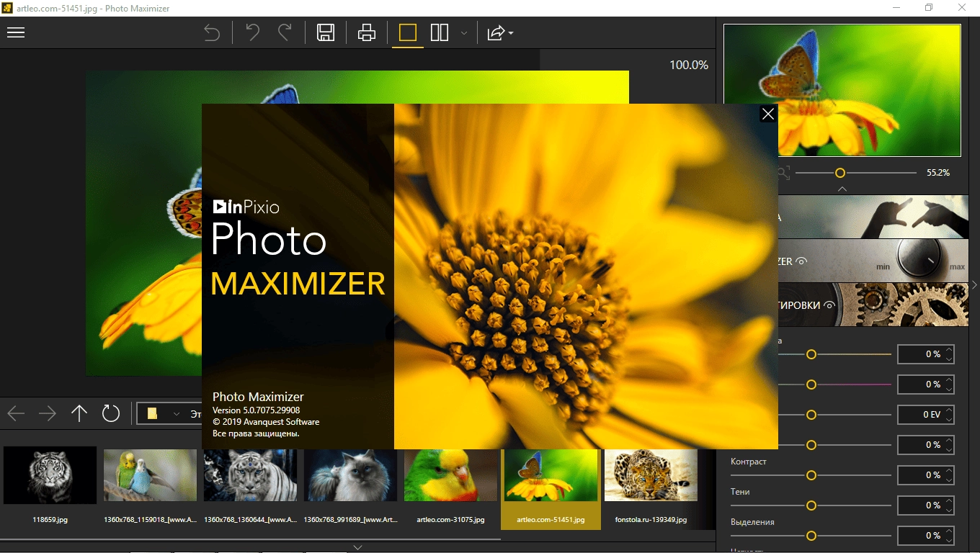Decrease Выделения with stepper down arrow
The image size is (980, 553).
(x=949, y=540)
